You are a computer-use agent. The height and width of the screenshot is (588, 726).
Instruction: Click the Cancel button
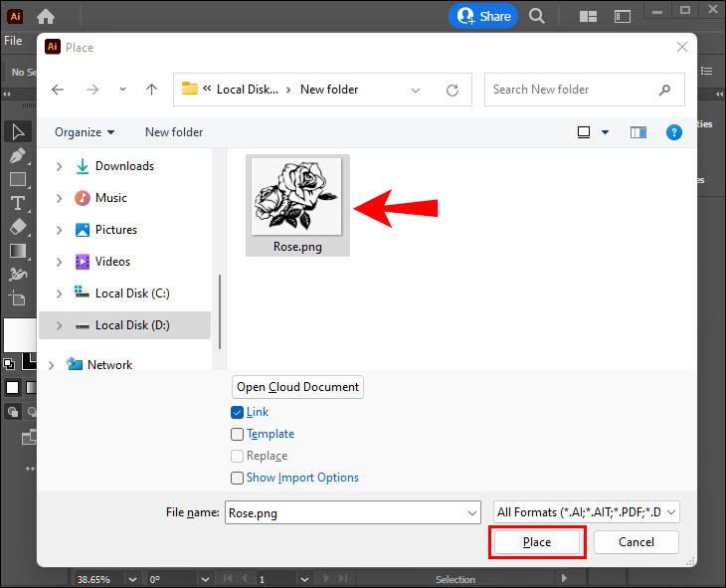tap(636, 542)
